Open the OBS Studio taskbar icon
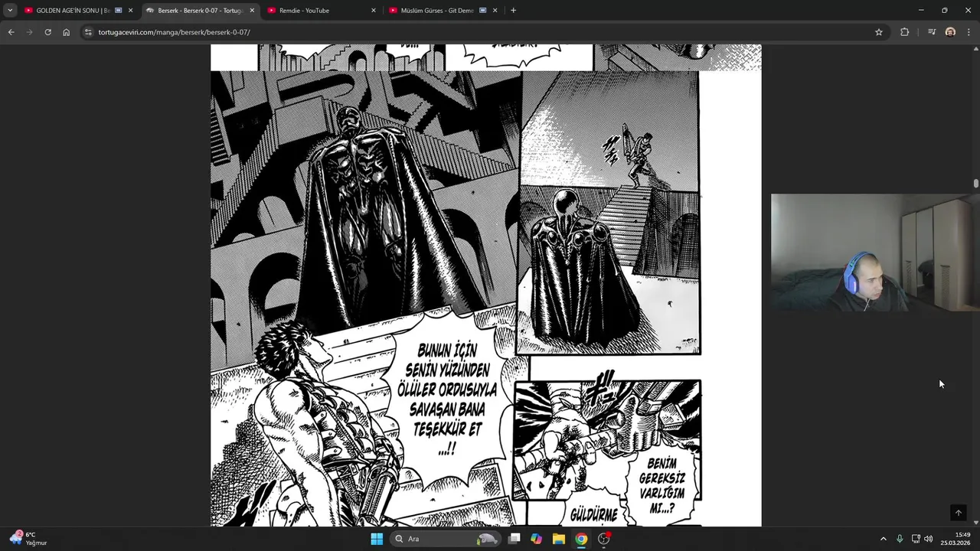 [x=604, y=539]
